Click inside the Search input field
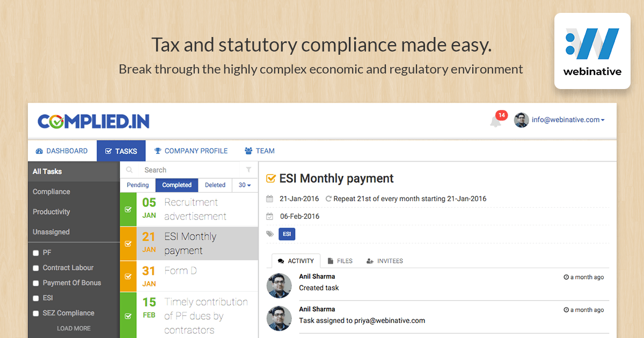 click(x=166, y=170)
